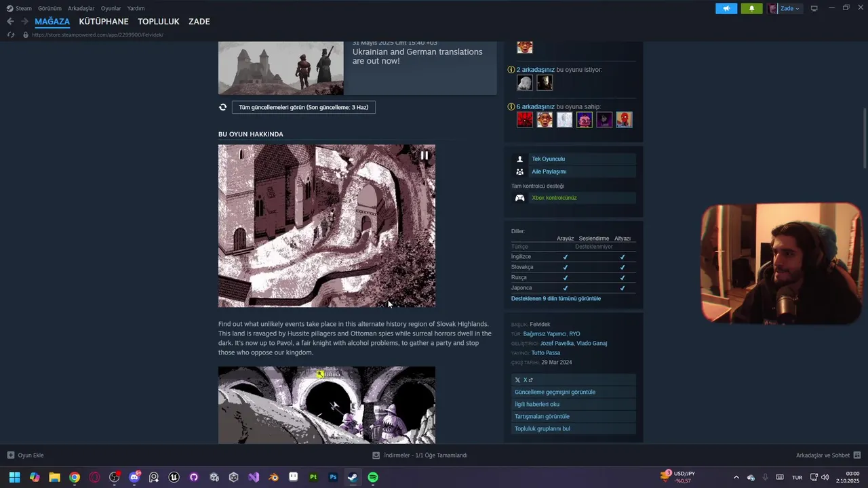Open the taskbar clock and date

(x=848, y=477)
